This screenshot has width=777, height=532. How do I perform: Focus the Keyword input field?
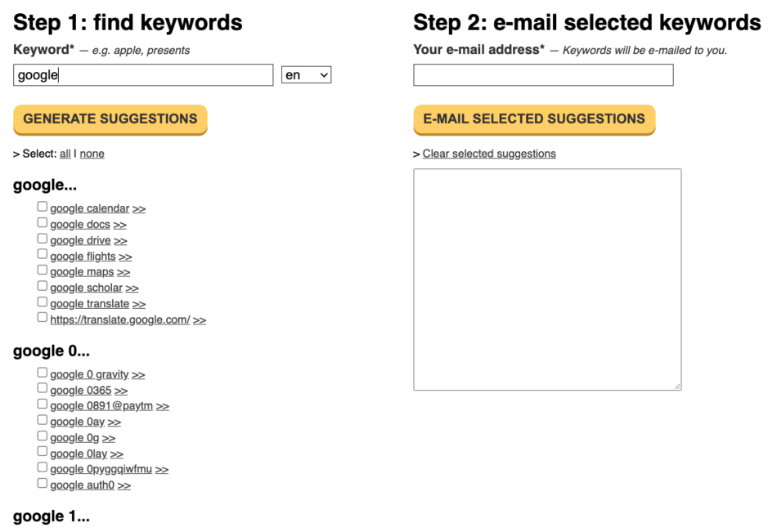pos(143,75)
